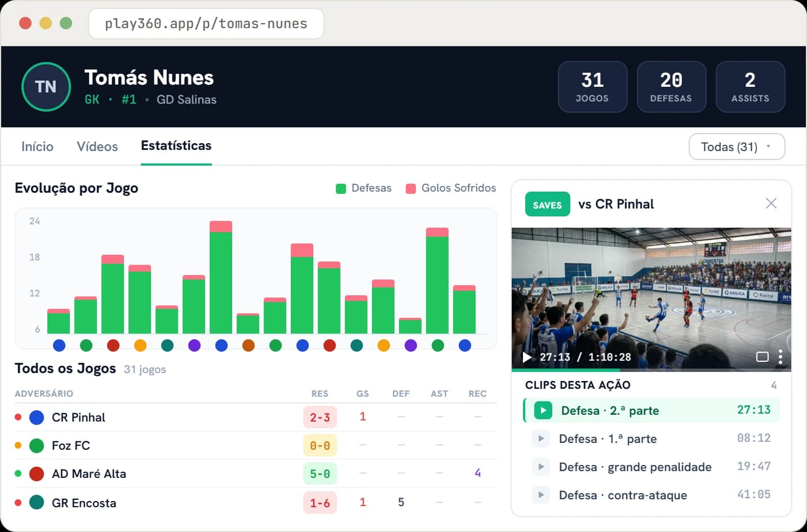This screenshot has height=532, width=807.
Task: Select the tallest bar in chart
Action: pyautogui.click(x=221, y=277)
